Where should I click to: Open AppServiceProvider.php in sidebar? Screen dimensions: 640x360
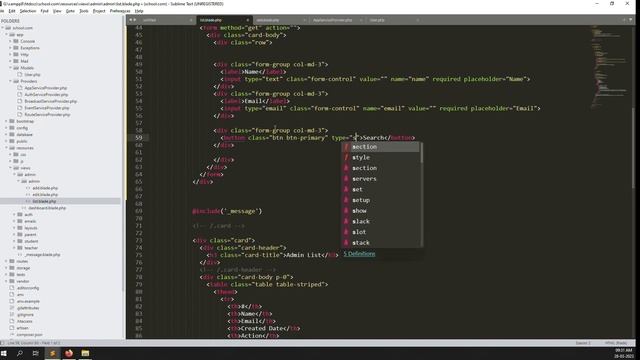coord(46,88)
